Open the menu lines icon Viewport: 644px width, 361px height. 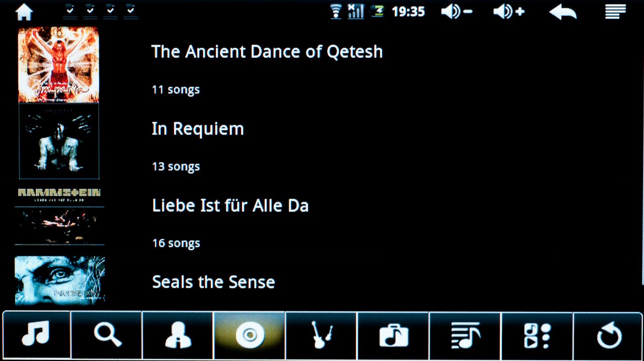point(615,12)
